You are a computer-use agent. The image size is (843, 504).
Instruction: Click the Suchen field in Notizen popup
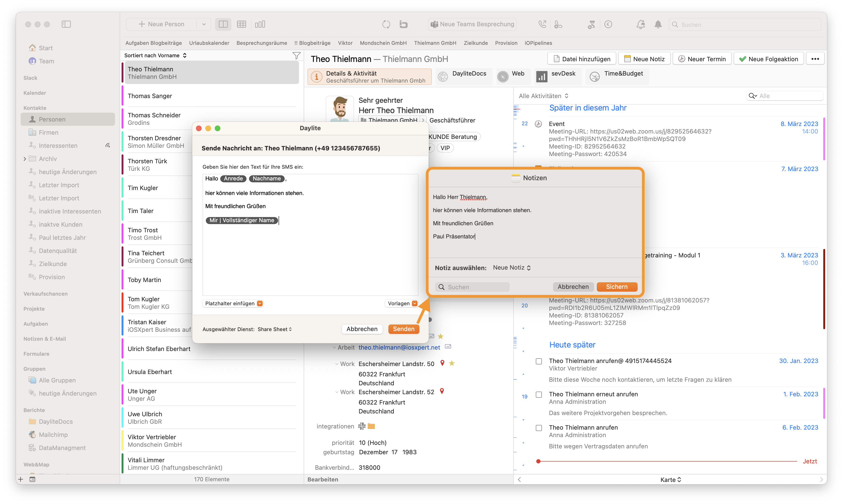472,287
